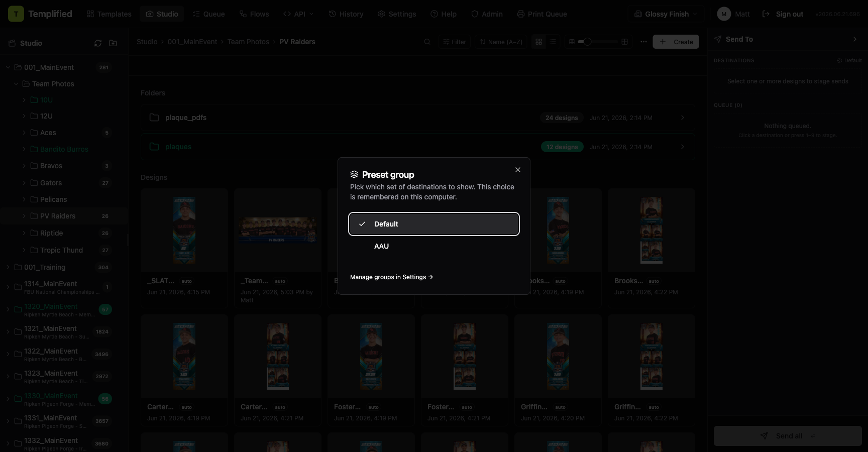Open the more options ellipsis menu
Screen dimensions: 868x452
[643, 42]
